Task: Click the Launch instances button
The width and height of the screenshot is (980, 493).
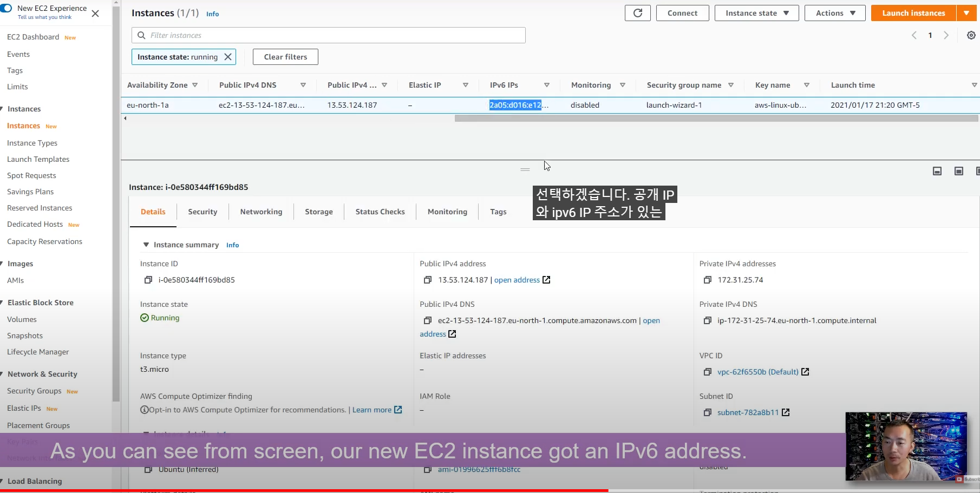Action: [x=913, y=13]
